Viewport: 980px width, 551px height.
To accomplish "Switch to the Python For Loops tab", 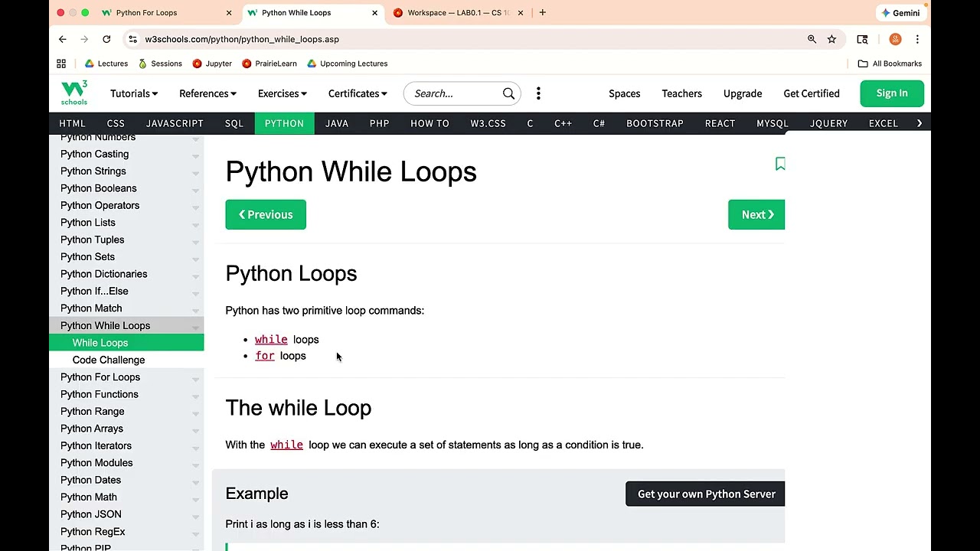I will (x=146, y=13).
